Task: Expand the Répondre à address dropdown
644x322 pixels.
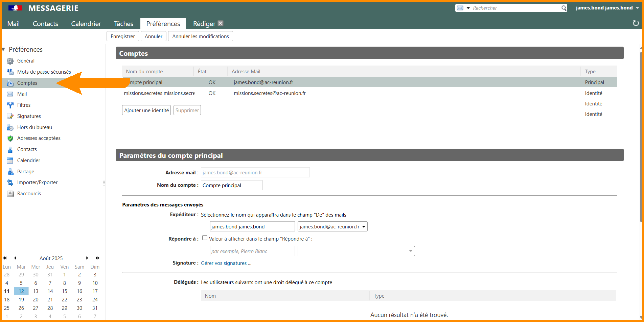Action: pyautogui.click(x=410, y=251)
